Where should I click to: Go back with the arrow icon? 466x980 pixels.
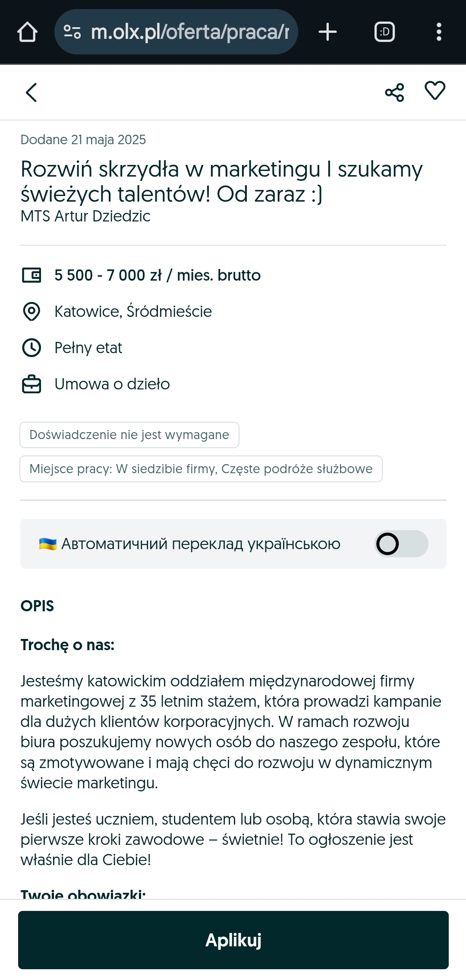31,92
